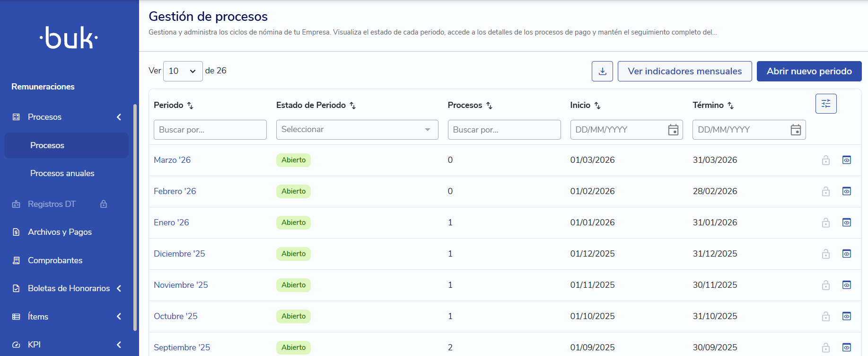Focus the Periodo search field

click(x=210, y=130)
